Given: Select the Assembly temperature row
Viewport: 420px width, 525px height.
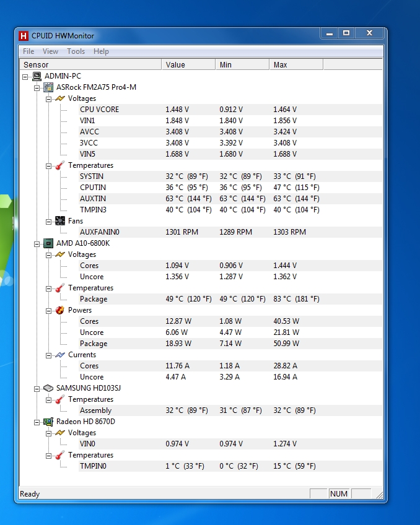Looking at the screenshot, I should [230, 410].
